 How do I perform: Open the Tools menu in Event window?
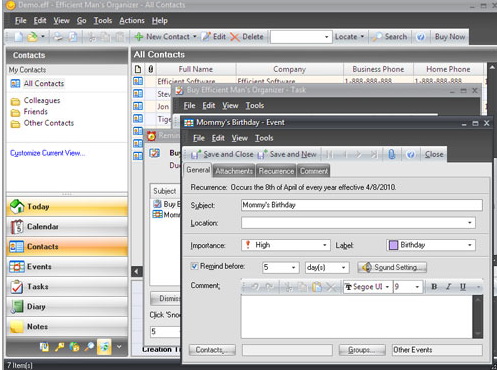coord(264,138)
